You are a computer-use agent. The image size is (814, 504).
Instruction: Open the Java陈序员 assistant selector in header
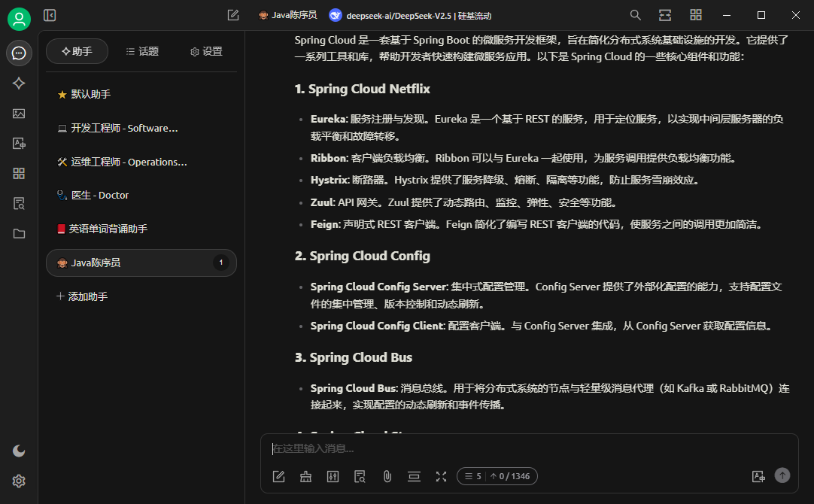pyautogui.click(x=287, y=15)
